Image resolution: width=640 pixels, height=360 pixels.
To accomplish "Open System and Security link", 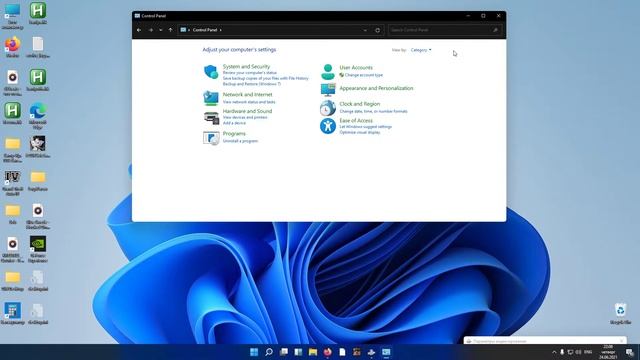I will [246, 66].
